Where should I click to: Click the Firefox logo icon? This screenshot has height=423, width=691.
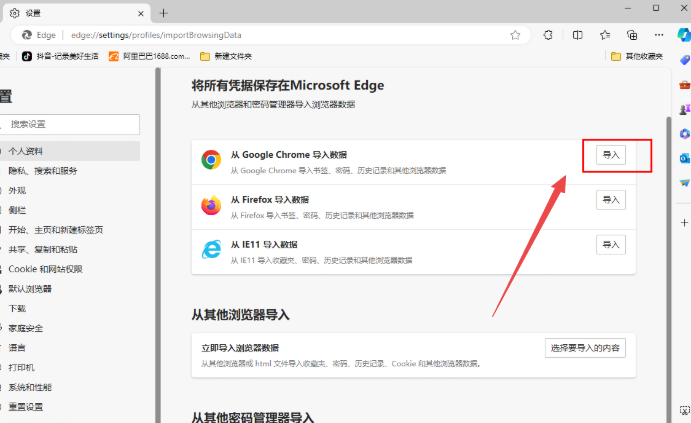pyautogui.click(x=211, y=205)
